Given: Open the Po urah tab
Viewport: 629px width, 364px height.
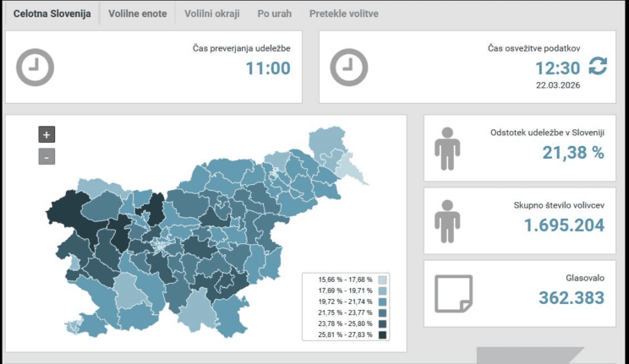Looking at the screenshot, I should pos(275,14).
